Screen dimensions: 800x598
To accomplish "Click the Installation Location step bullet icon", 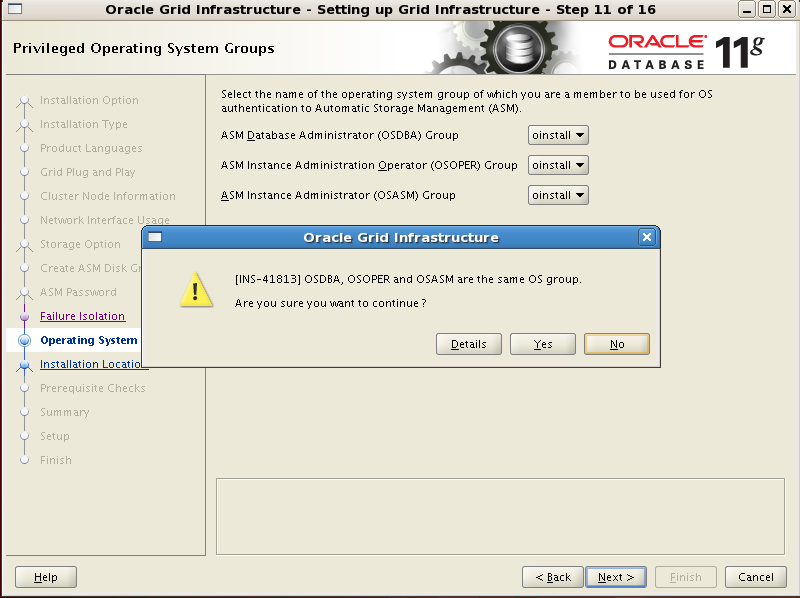I will point(24,364).
